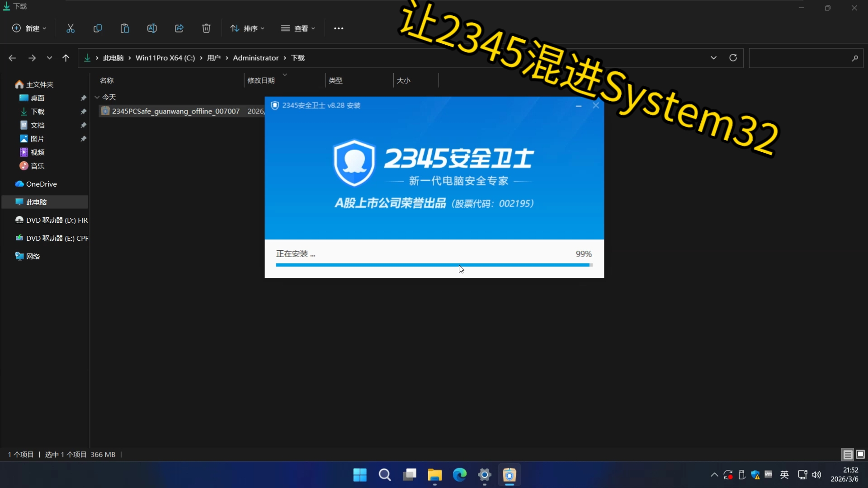Open the three-dots See more menu
The width and height of the screenshot is (868, 488).
tap(339, 28)
